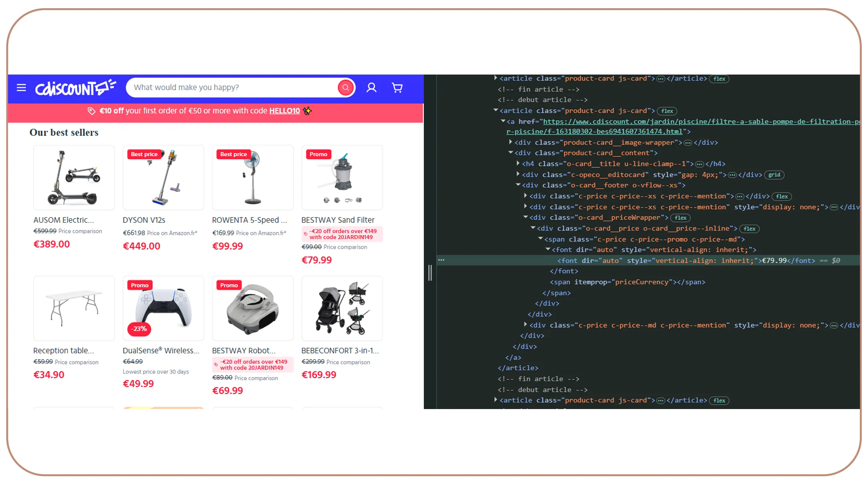Toggle the flex badge on first article

719,79
